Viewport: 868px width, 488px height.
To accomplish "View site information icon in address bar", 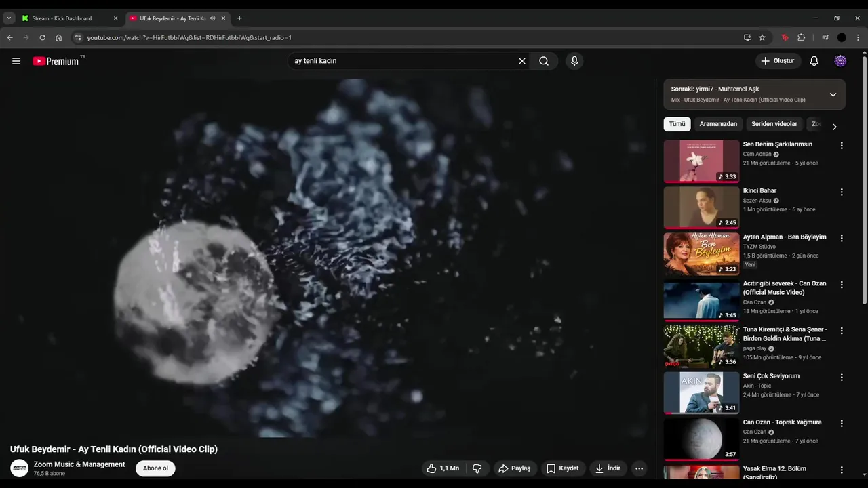I will coord(78,37).
